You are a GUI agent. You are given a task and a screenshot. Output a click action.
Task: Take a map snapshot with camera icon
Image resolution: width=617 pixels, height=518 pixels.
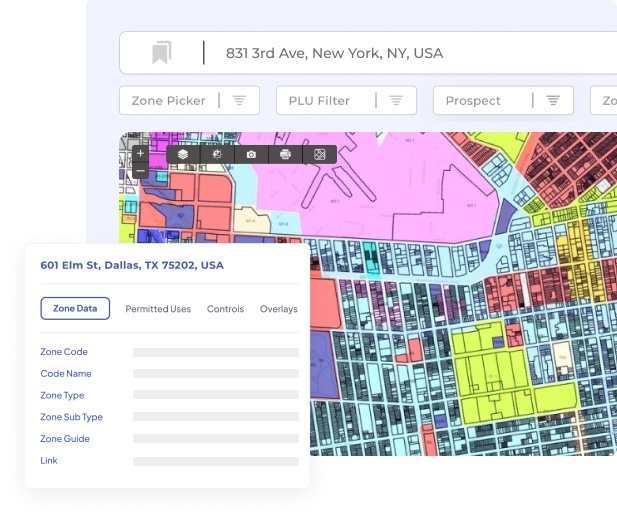pyautogui.click(x=251, y=155)
